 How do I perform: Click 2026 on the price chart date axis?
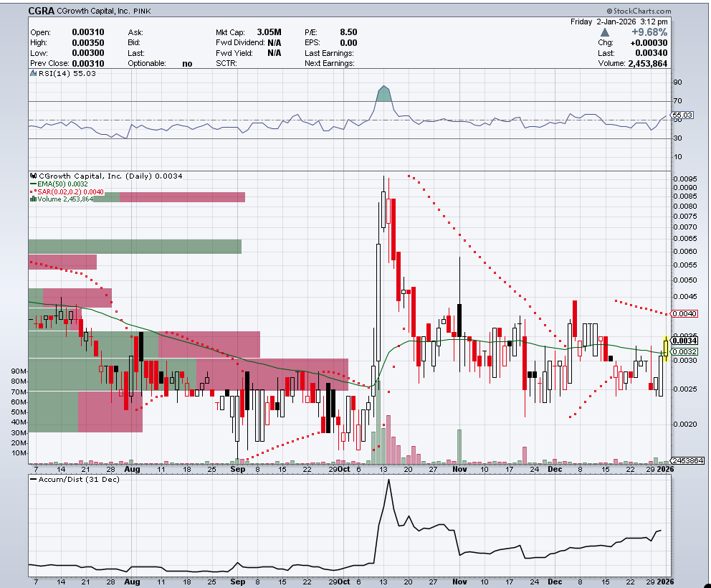(x=665, y=469)
